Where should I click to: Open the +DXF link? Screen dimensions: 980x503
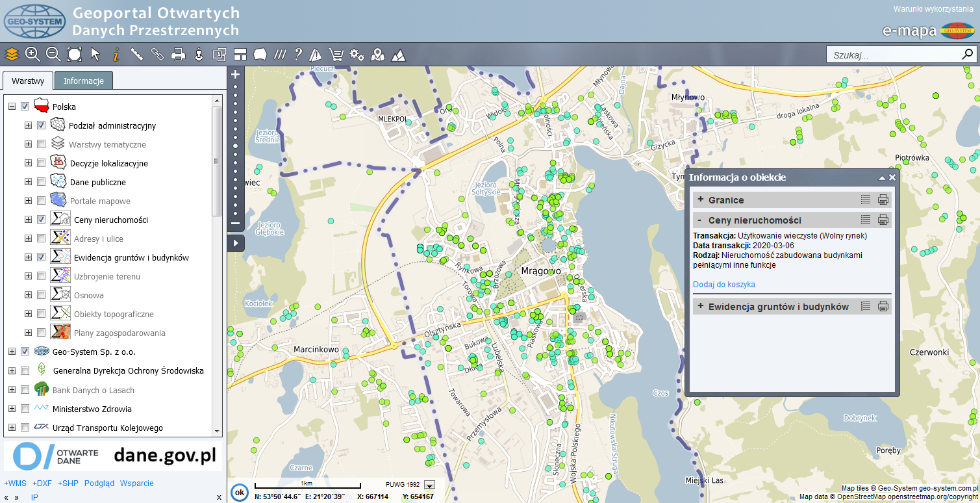pos(42,484)
